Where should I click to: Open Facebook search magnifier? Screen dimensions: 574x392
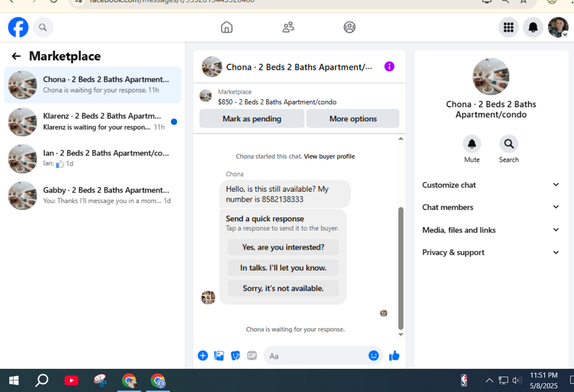[43, 27]
